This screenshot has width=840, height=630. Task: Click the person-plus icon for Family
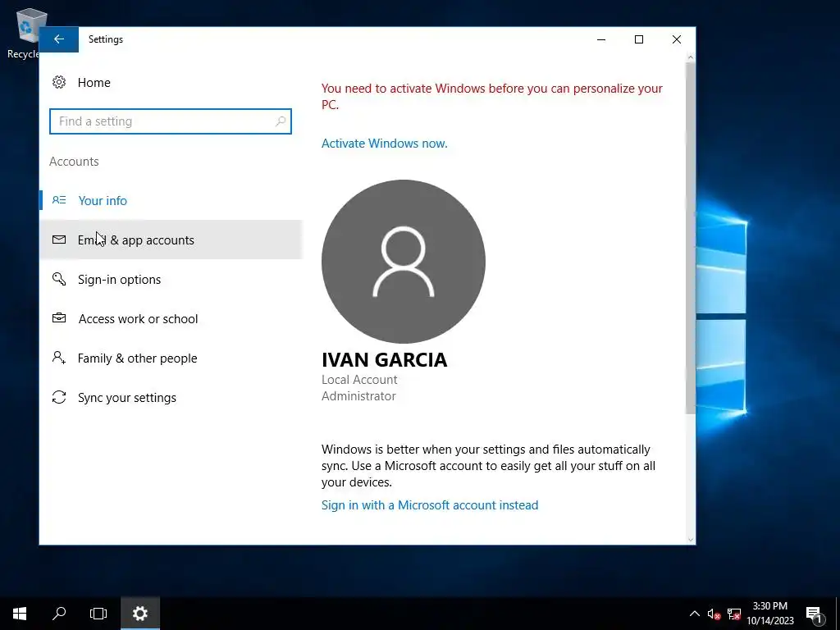[x=59, y=358]
